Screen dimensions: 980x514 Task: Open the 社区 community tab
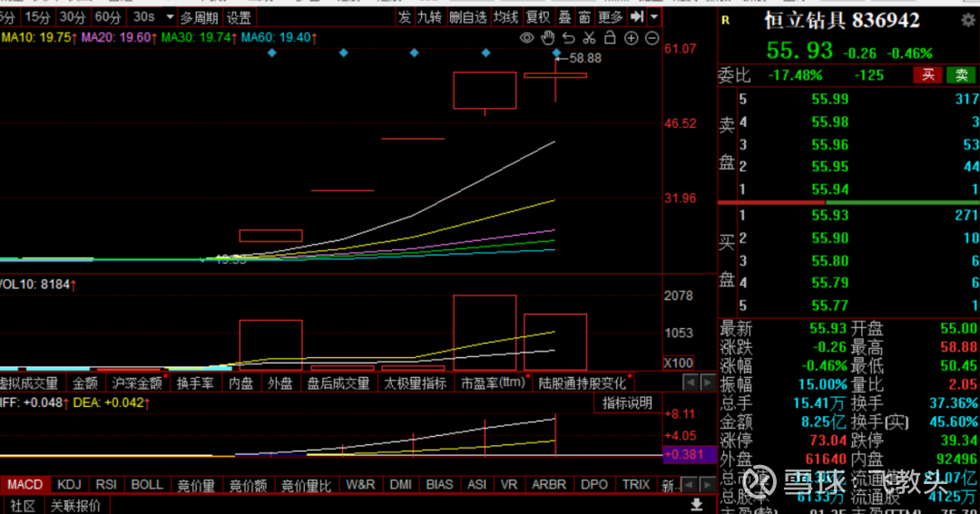point(23,505)
